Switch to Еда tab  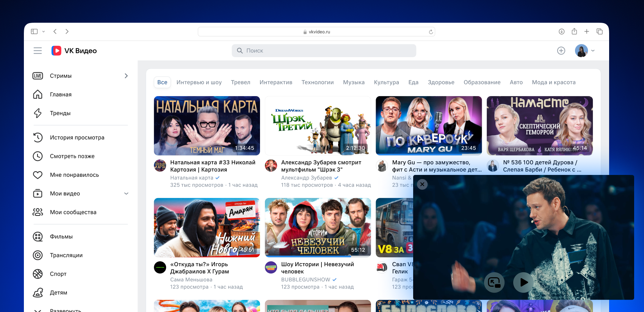414,82
